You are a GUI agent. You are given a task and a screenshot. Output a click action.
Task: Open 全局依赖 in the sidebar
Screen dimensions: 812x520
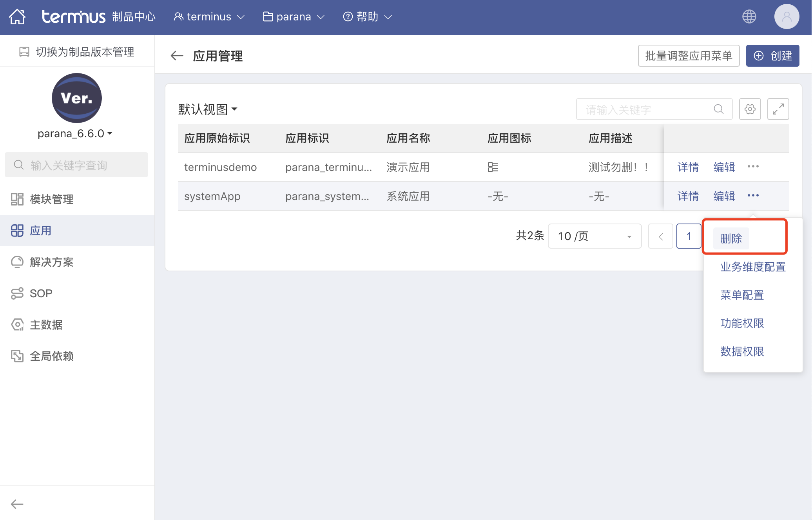[x=77, y=356]
